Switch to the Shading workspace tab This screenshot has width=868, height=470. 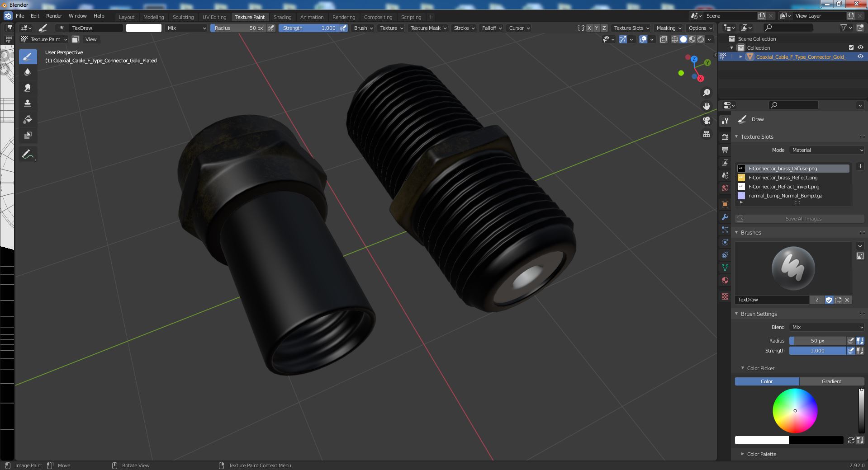pyautogui.click(x=282, y=17)
